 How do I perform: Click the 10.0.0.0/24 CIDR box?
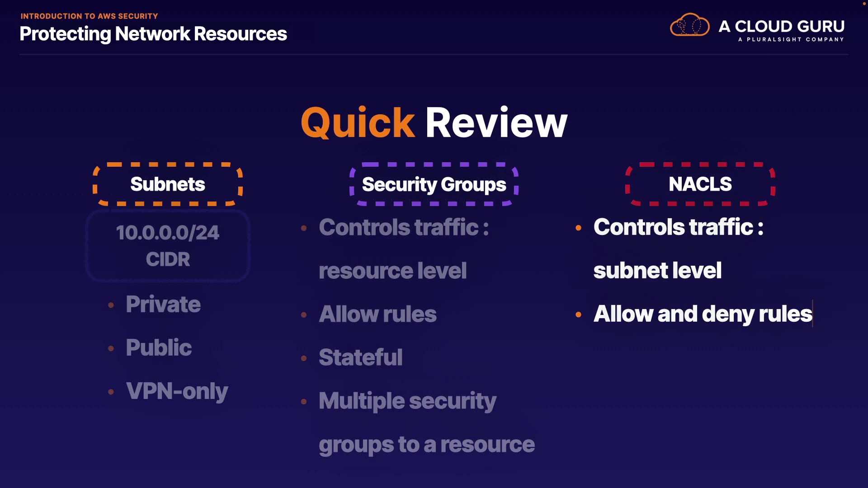168,246
